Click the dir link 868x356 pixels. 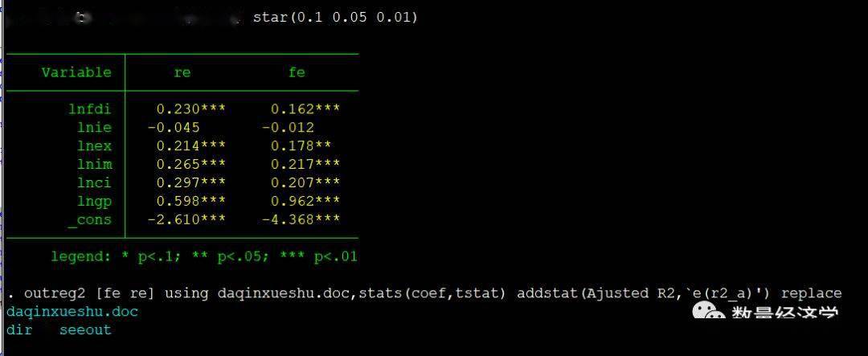click(x=19, y=330)
